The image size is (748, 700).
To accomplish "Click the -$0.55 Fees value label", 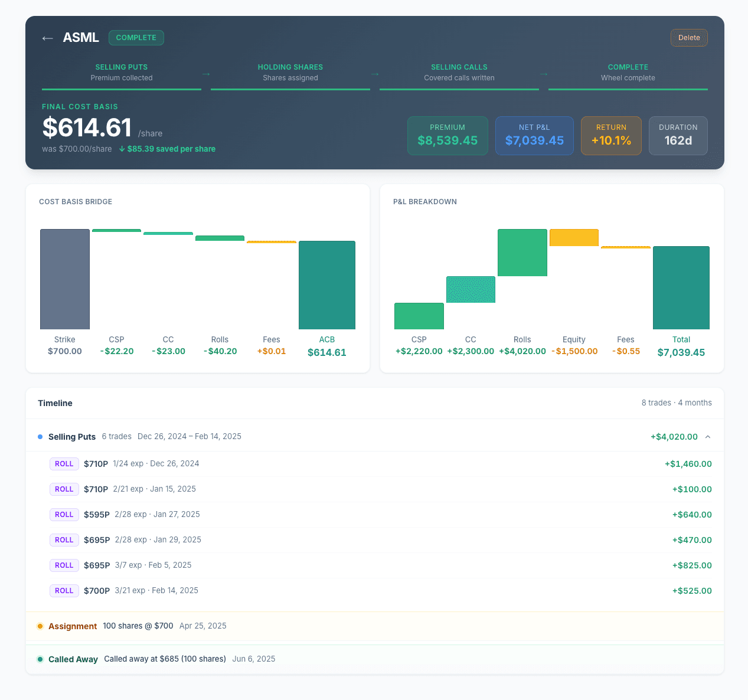I will (x=626, y=351).
